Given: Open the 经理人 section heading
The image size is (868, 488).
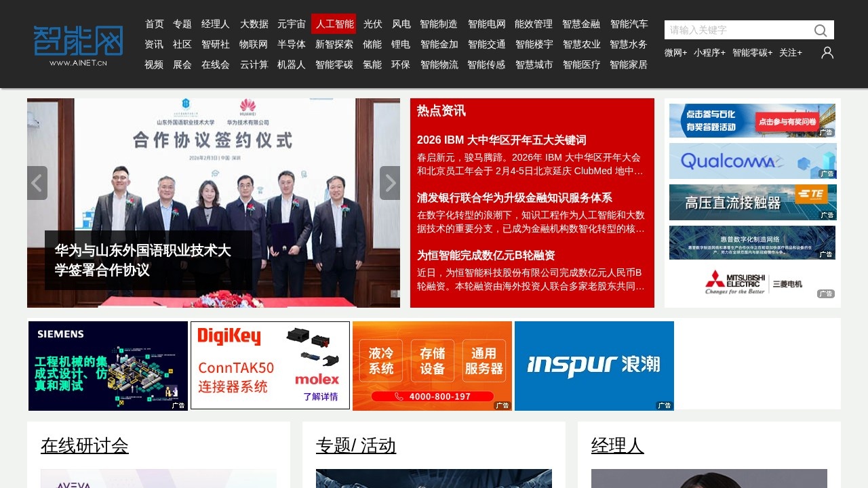Looking at the screenshot, I should pos(617,446).
